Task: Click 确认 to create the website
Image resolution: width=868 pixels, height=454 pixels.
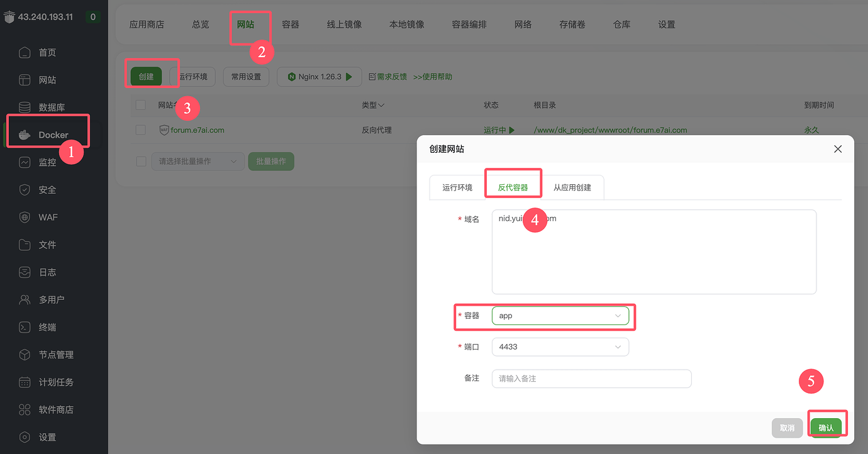Action: [x=826, y=428]
